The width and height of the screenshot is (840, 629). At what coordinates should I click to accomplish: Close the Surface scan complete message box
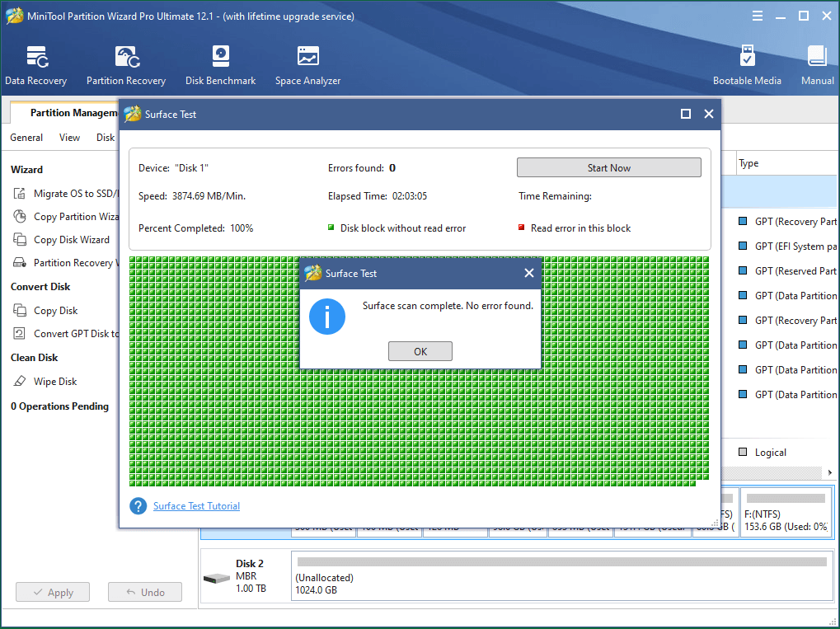coord(528,273)
